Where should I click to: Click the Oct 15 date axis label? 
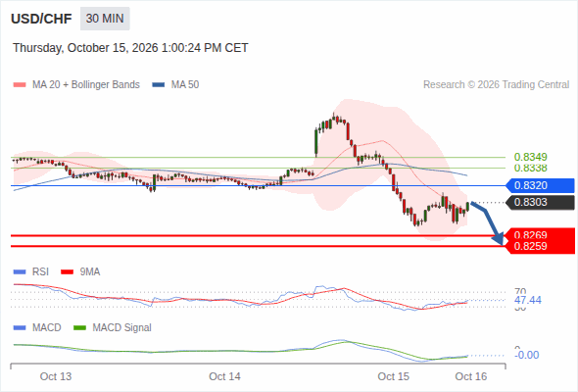click(x=393, y=377)
